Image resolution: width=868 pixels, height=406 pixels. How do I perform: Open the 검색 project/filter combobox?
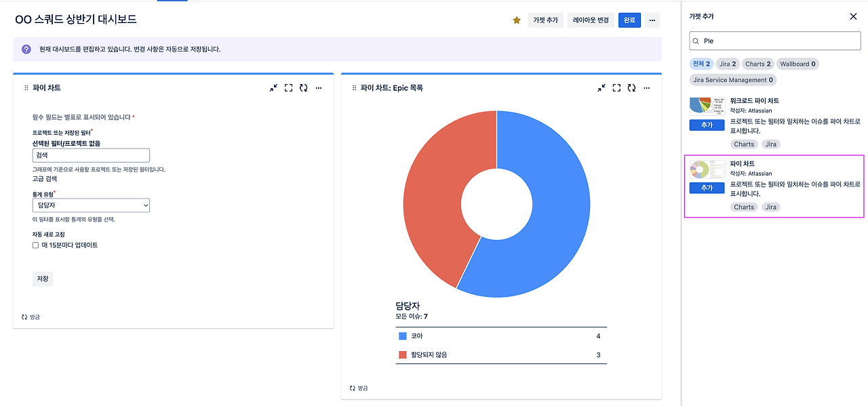click(x=91, y=155)
